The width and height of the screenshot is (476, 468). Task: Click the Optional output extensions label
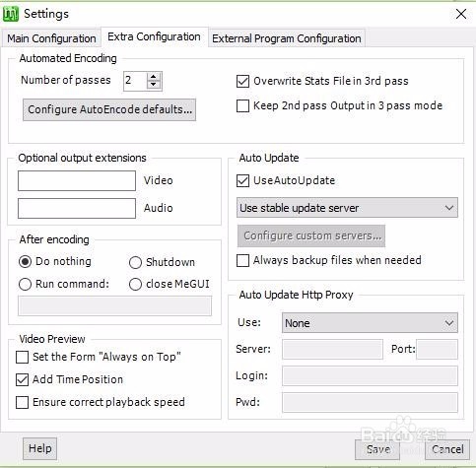click(x=82, y=158)
